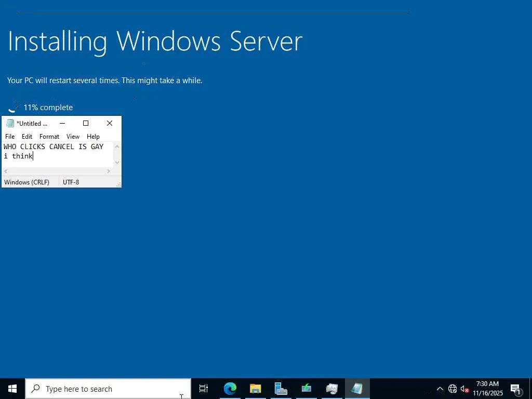Open the File menu in Notepad
This screenshot has width=532, height=399.
click(10, 137)
